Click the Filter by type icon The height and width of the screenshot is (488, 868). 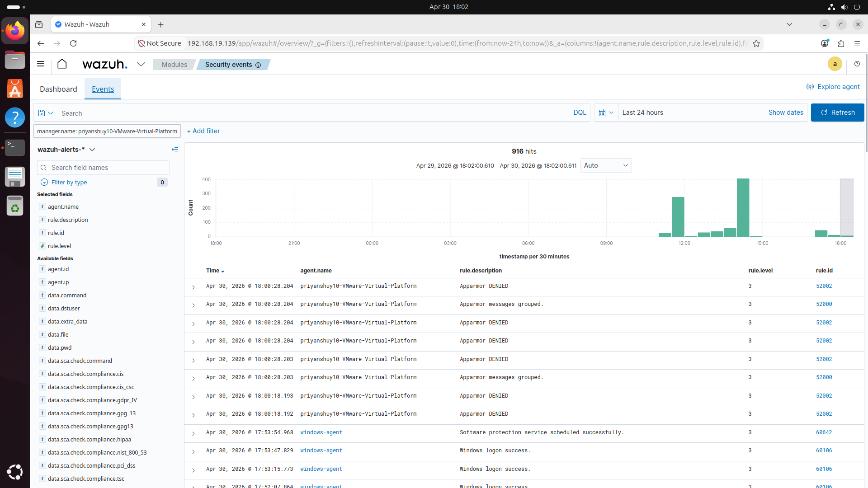click(44, 182)
